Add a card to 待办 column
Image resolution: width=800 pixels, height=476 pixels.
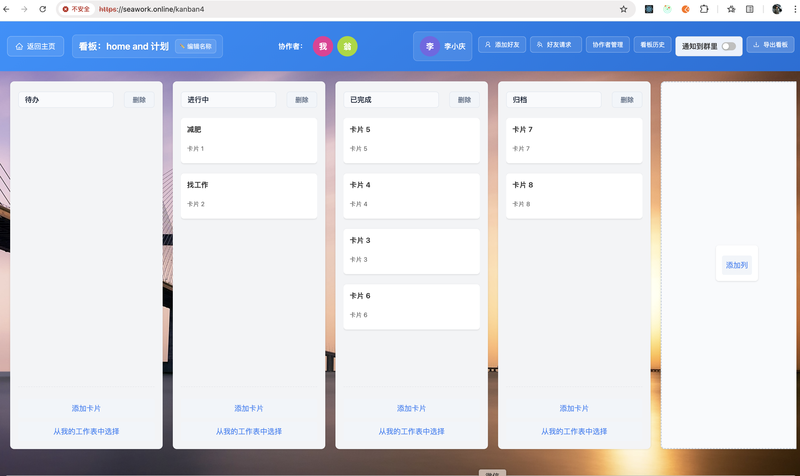[86, 408]
